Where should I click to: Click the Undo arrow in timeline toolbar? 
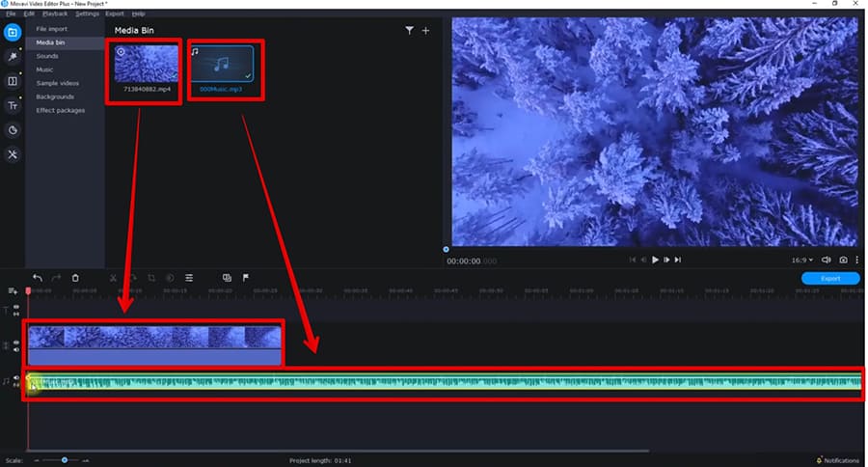tap(37, 278)
